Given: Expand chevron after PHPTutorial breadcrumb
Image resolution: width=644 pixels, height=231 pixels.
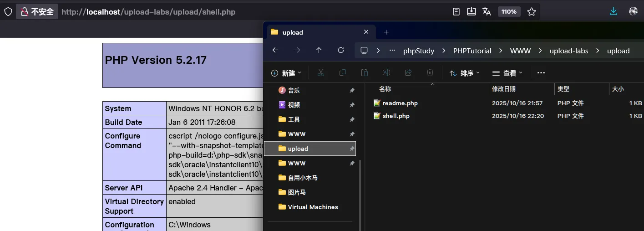Looking at the screenshot, I should coord(501,51).
